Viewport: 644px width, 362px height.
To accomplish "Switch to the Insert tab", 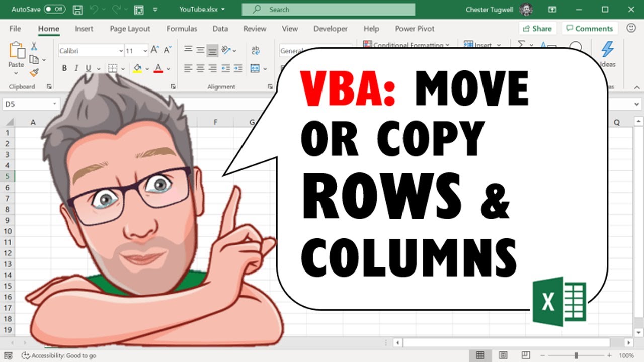I will [84, 29].
